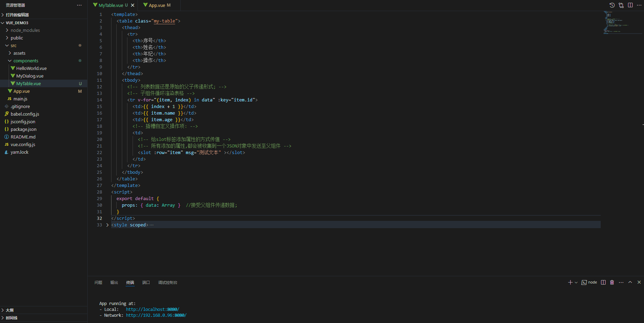Click the '<tbody>' opening tag on line 11
Image resolution: width=644 pixels, height=323 pixels.
point(131,80)
